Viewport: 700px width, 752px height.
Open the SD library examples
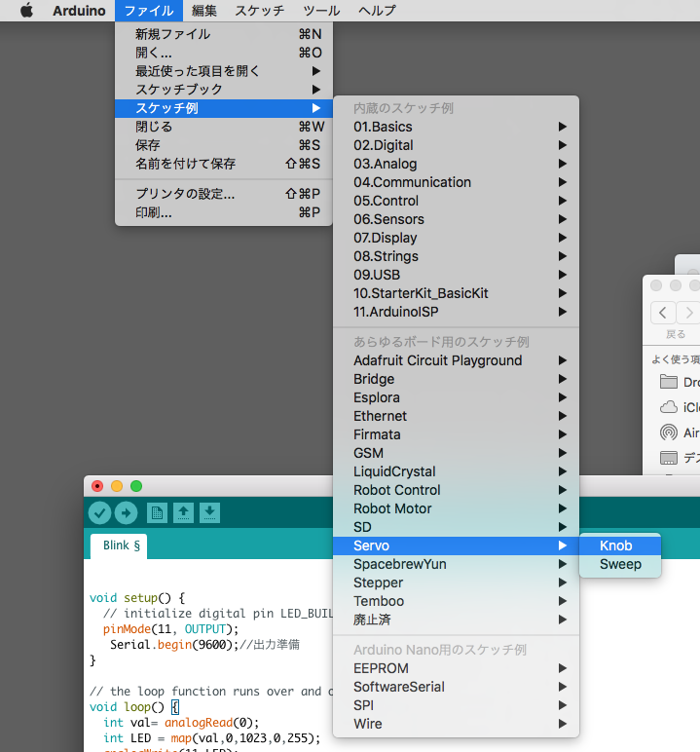[456, 527]
